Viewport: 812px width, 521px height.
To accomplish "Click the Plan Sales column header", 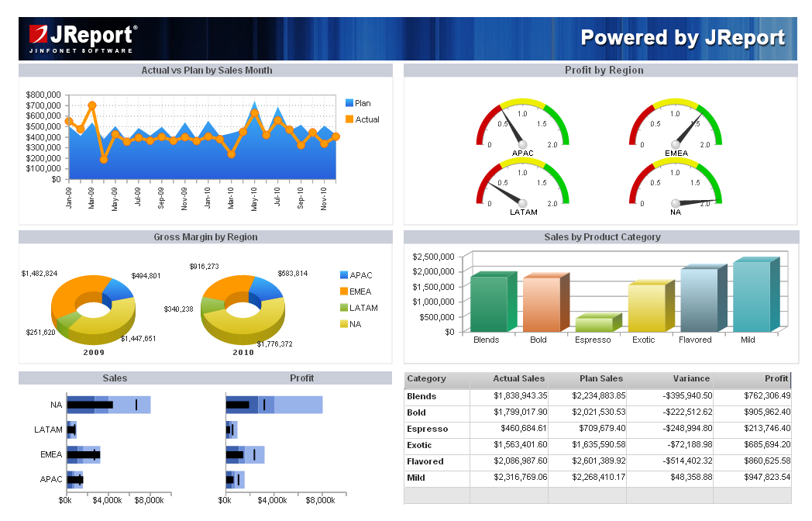I will tap(587, 379).
